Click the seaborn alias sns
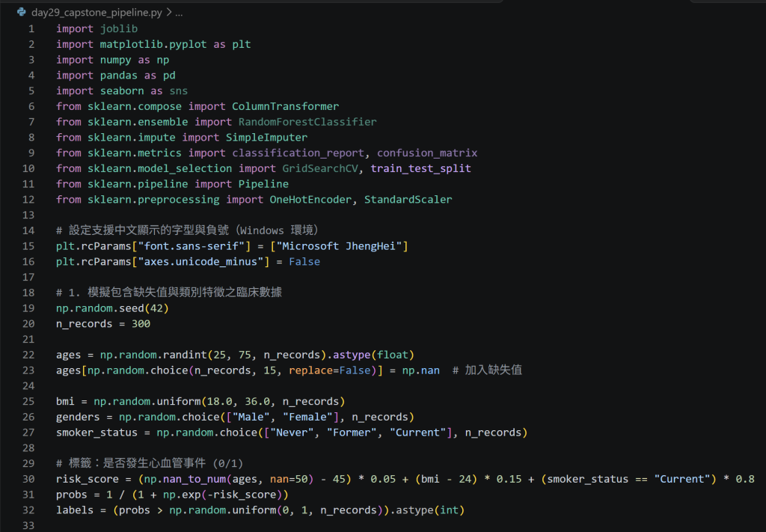Image resolution: width=766 pixels, height=532 pixels. coord(178,91)
